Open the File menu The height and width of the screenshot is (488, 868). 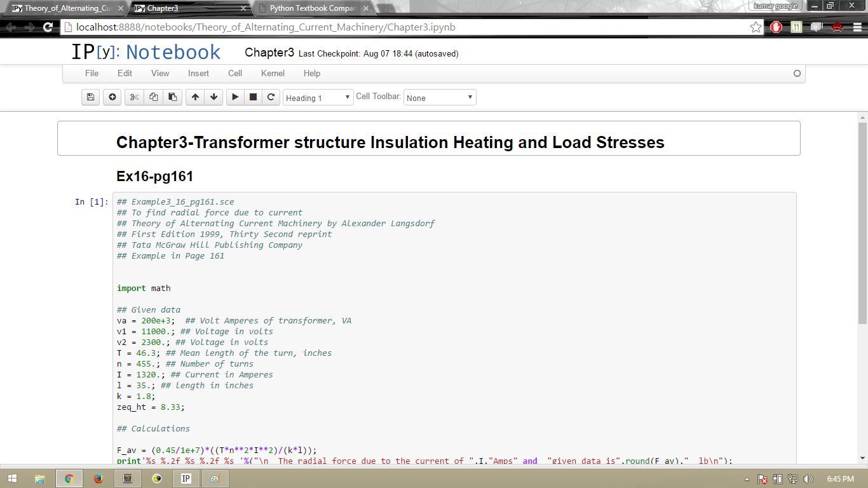click(92, 73)
